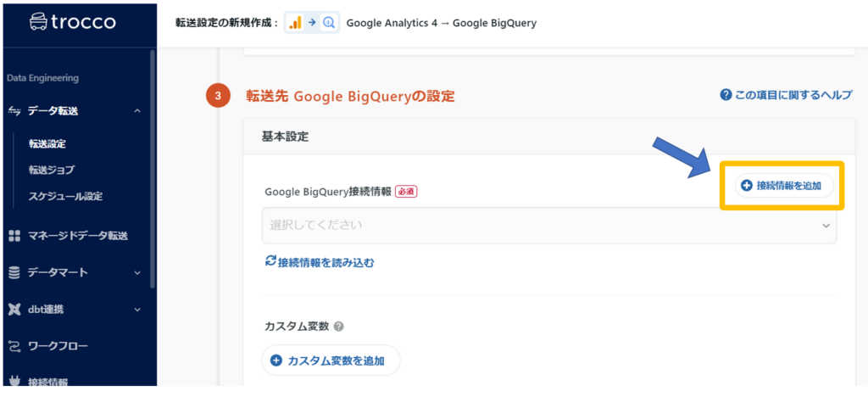The image size is (868, 397).
Task: Click the カスタム変数を追加 button
Action: tap(330, 361)
